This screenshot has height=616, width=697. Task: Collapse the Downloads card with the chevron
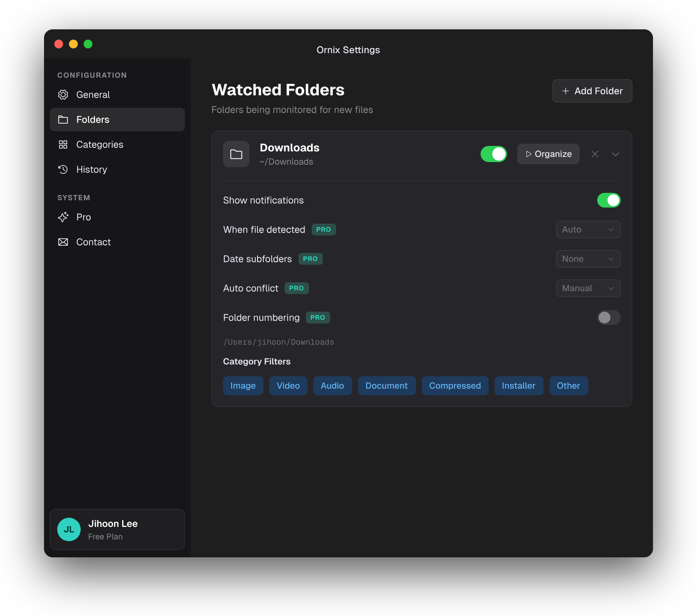pos(616,154)
